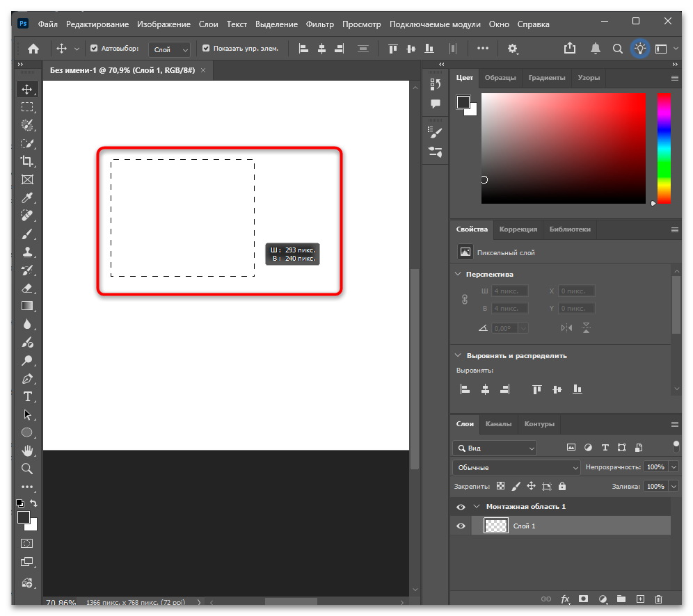
Task: Select the Eyedropper tool
Action: point(27,197)
